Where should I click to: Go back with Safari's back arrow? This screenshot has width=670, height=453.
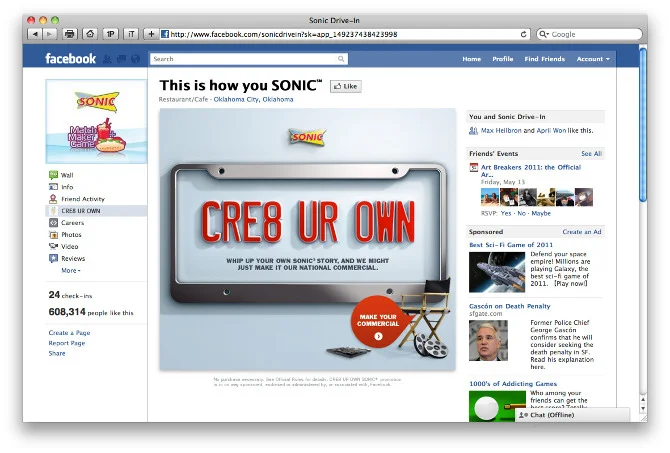click(x=35, y=34)
